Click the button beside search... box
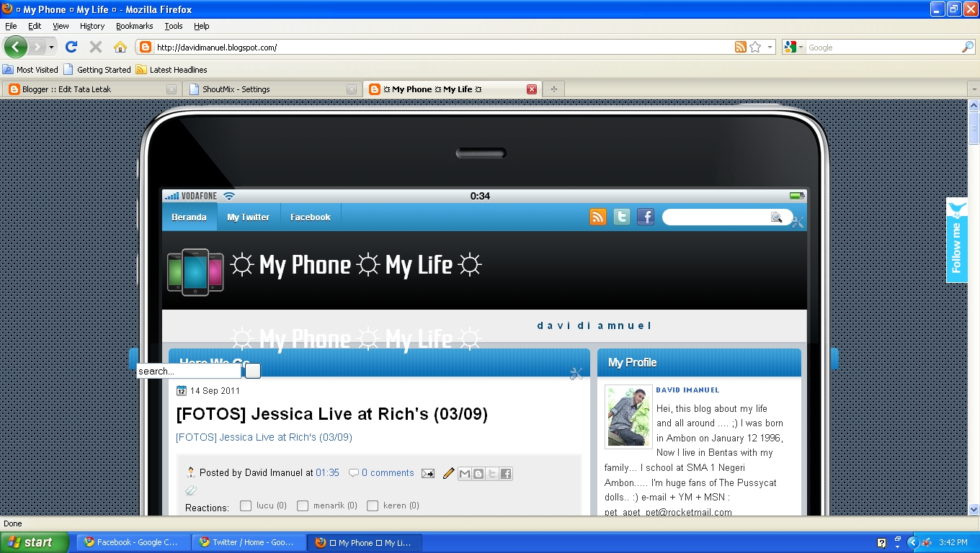 pos(253,371)
